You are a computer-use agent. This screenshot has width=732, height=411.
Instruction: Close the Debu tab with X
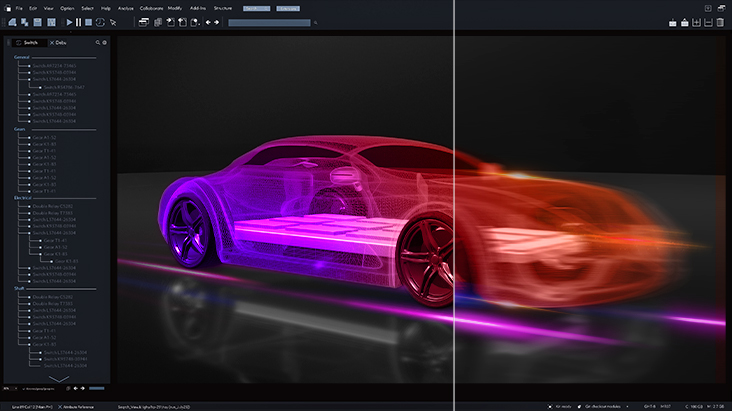51,43
